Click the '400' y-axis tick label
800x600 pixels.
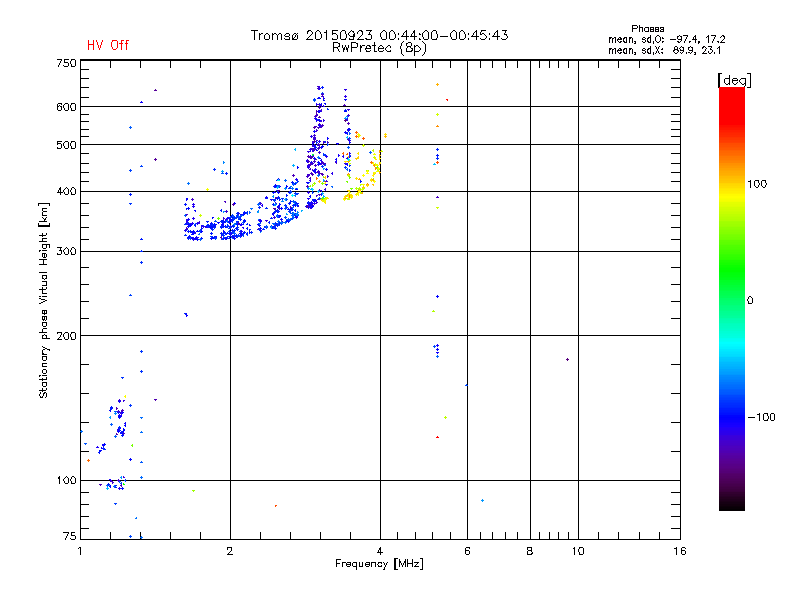point(66,192)
